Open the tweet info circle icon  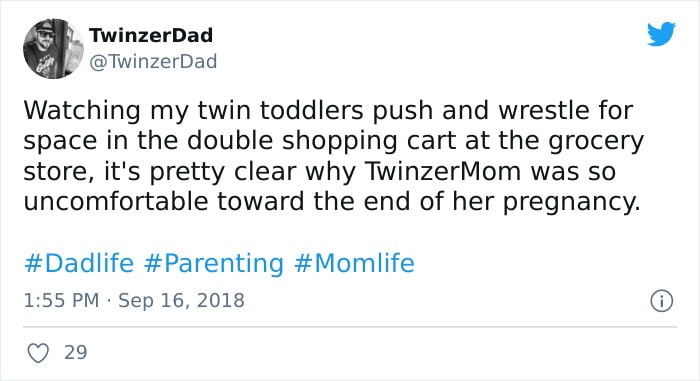pyautogui.click(x=661, y=301)
